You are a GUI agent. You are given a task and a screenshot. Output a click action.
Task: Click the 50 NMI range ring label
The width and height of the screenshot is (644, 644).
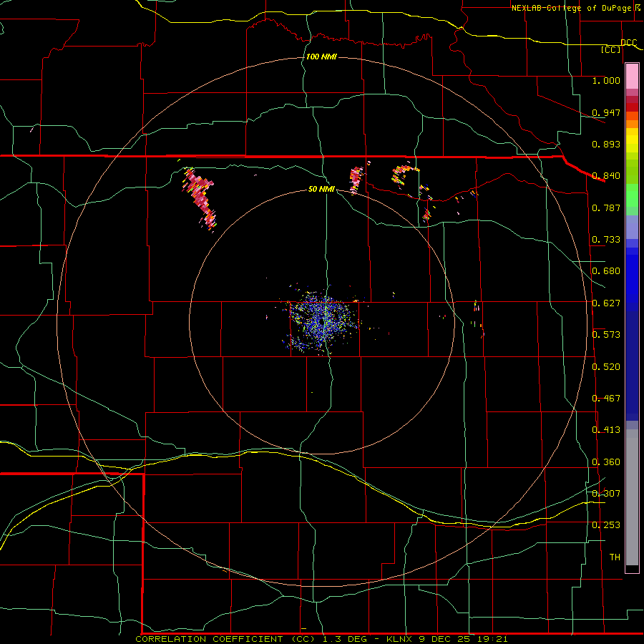pyautogui.click(x=321, y=189)
